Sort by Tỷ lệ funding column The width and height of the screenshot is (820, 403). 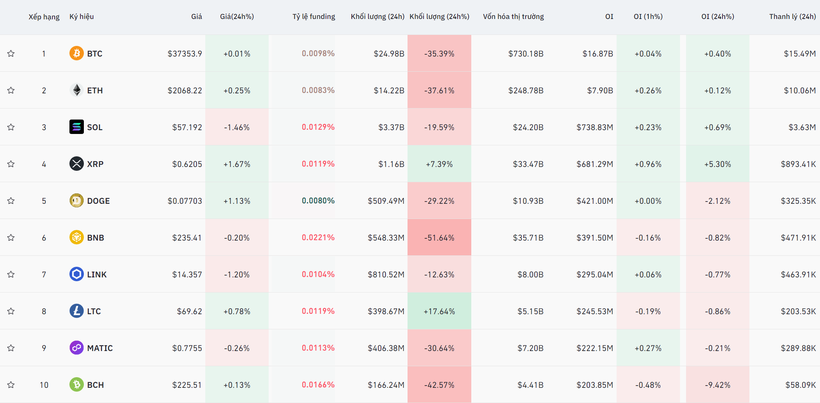313,17
